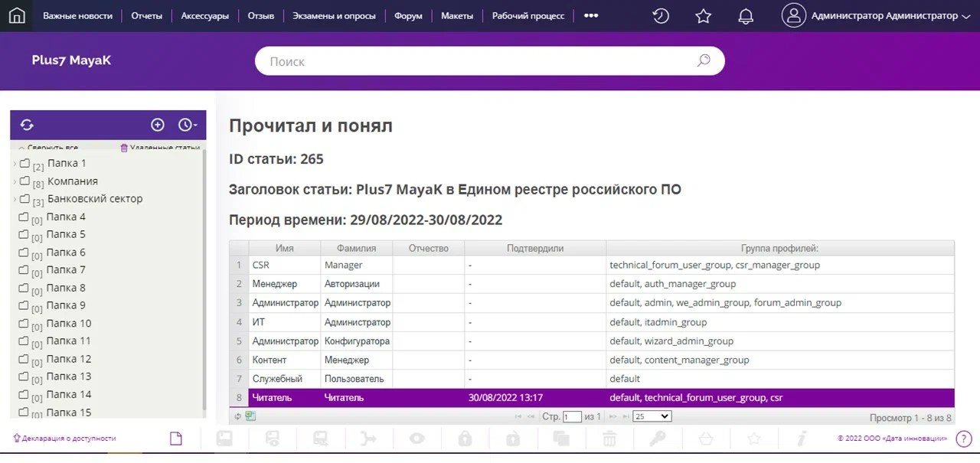Sort by the Фамилия column header
This screenshot has height=463, width=980.
[x=357, y=248]
